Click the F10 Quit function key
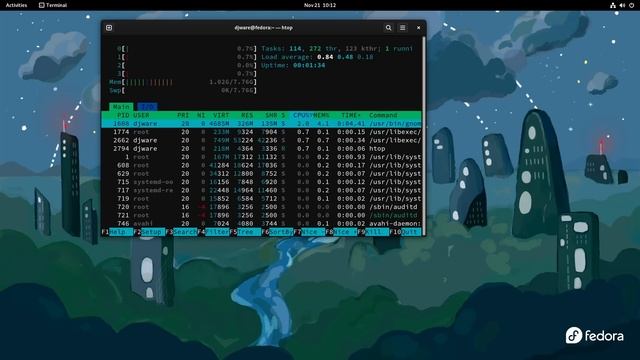The height and width of the screenshot is (360, 640). coord(405,232)
